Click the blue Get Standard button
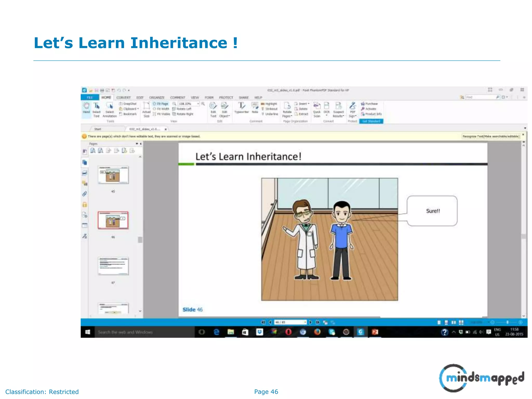The image size is (532, 399). (371, 121)
